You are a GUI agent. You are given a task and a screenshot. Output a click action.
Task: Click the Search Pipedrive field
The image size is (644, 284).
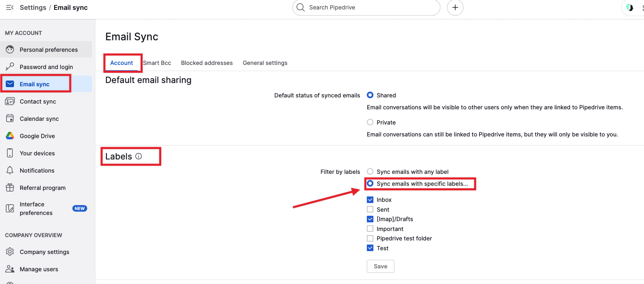(366, 7)
